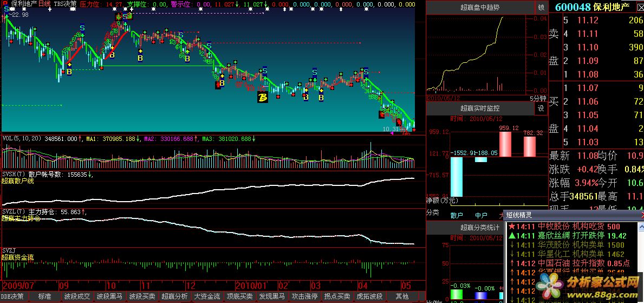Click the scroll-up arrow in 短线精灵 list
Viewport: 644px width, 303px height.
coord(641,226)
